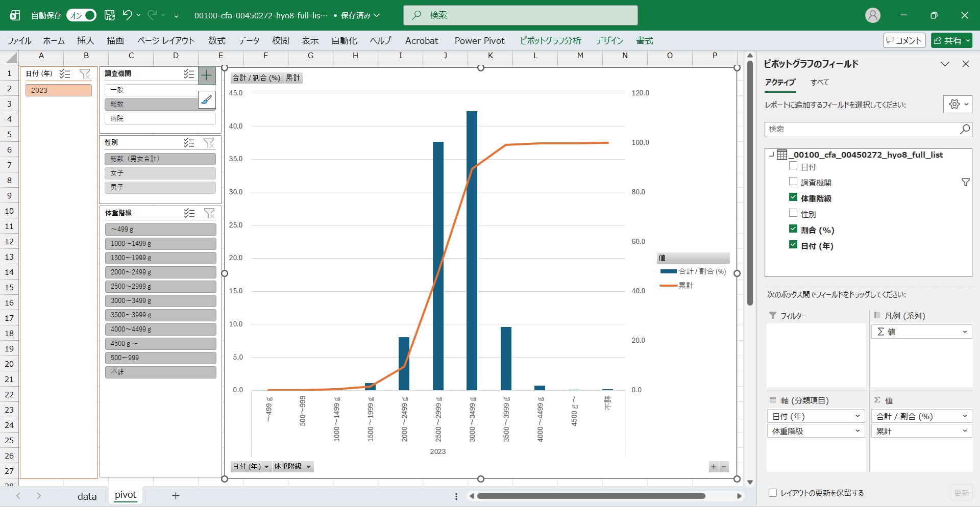The image size is (980, 507).
Task: Check the 調査機関 field checkbox
Action: coord(793,182)
